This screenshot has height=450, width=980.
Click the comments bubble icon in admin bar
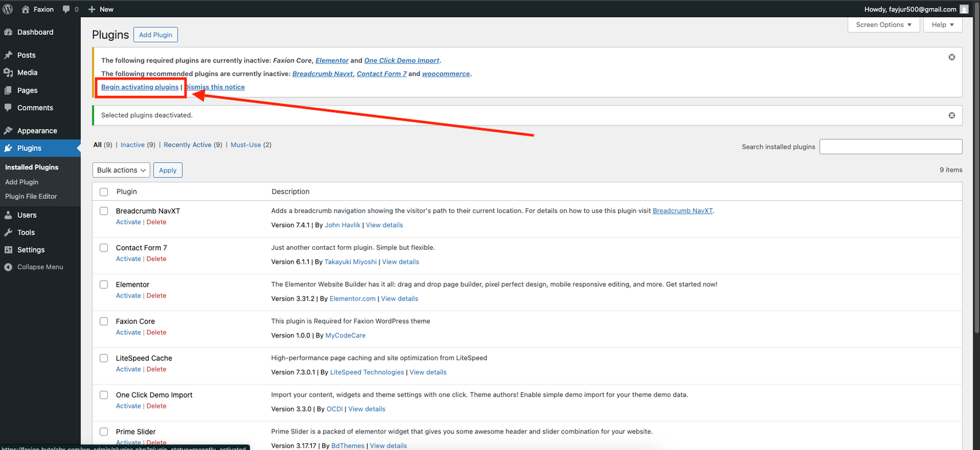coord(66,9)
